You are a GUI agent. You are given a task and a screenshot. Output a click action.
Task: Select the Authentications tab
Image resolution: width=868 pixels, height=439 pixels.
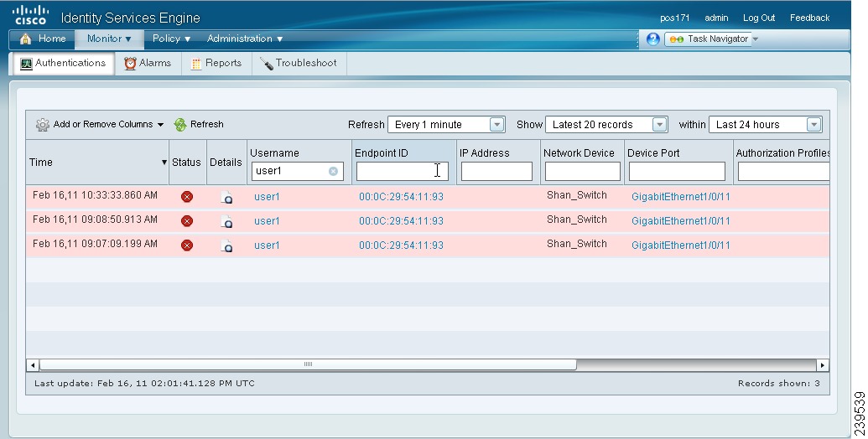(63, 63)
